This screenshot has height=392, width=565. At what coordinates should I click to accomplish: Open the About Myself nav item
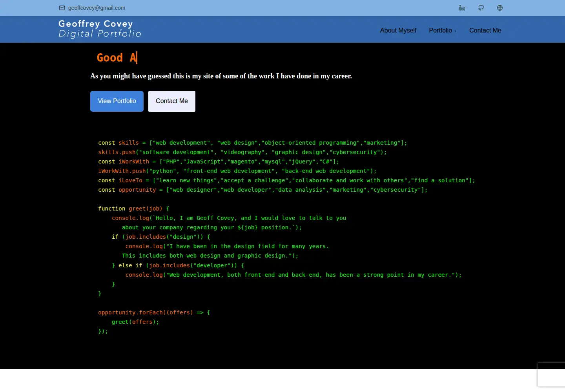click(398, 30)
